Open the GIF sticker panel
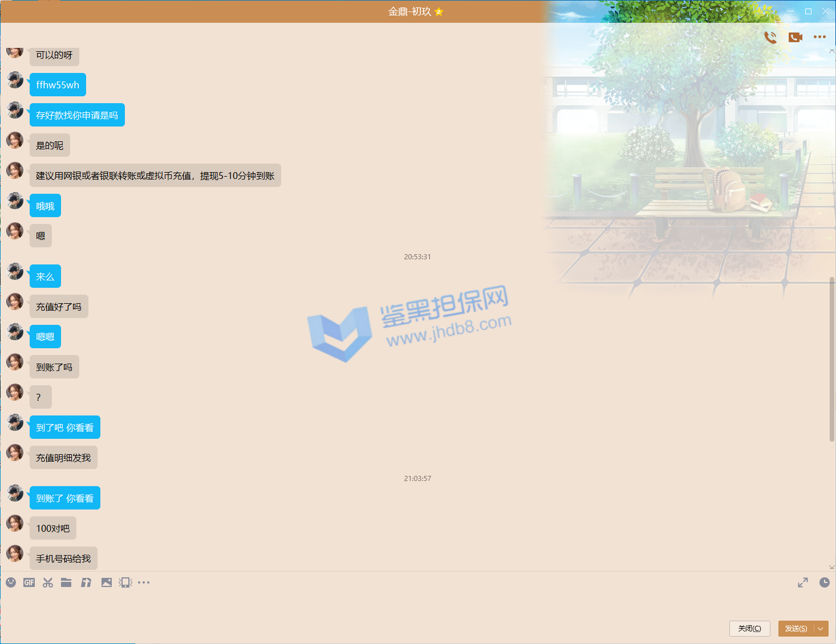This screenshot has width=836, height=644. 29,582
